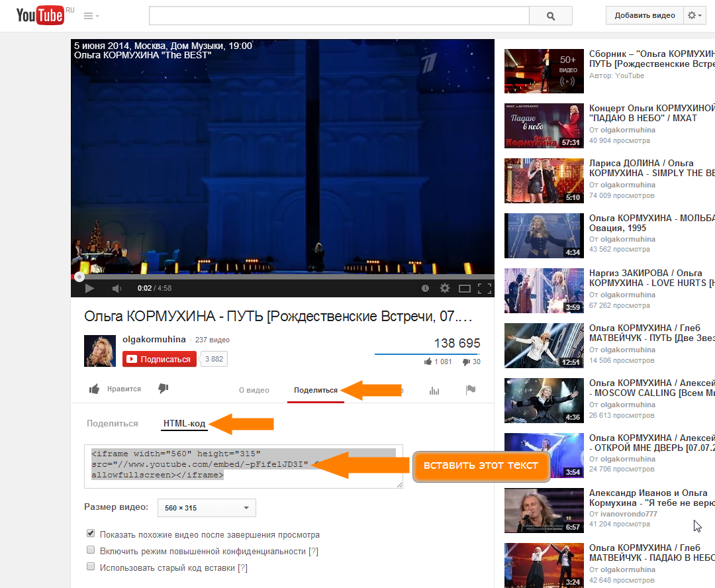Select the Поделиться sub-tab beside HTML-код
The height and width of the screenshot is (588, 715).
coord(112,424)
